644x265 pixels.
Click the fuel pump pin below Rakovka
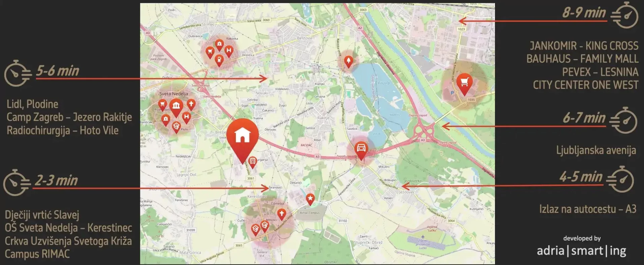[219, 61]
